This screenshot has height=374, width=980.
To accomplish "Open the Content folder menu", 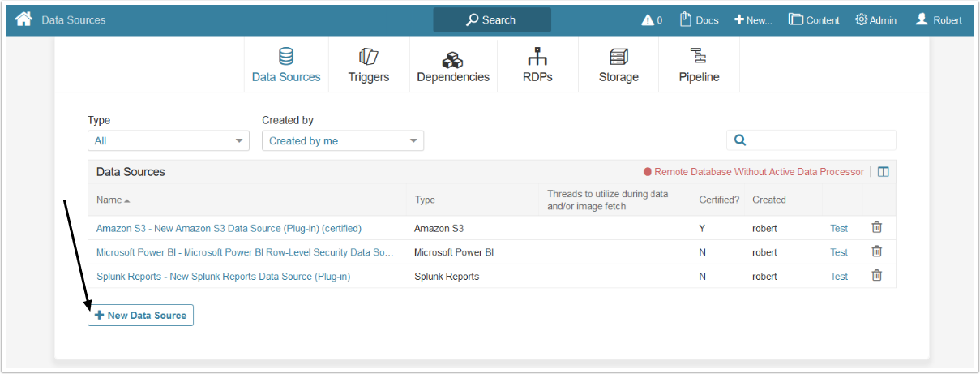I will pos(814,20).
